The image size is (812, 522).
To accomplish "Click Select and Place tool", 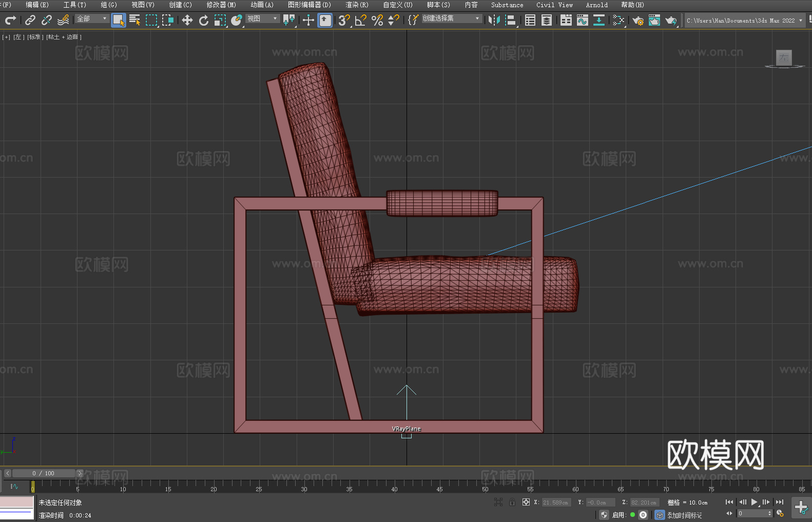I will pos(237,20).
